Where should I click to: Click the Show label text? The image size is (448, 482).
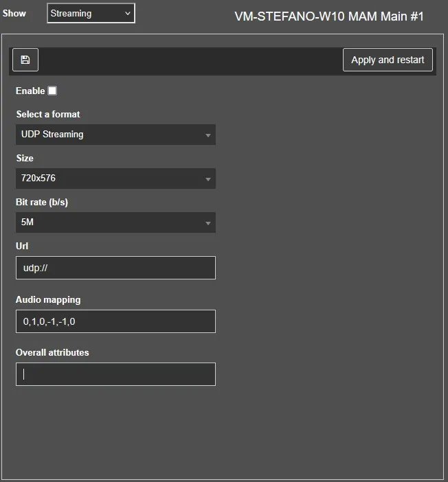pos(14,13)
